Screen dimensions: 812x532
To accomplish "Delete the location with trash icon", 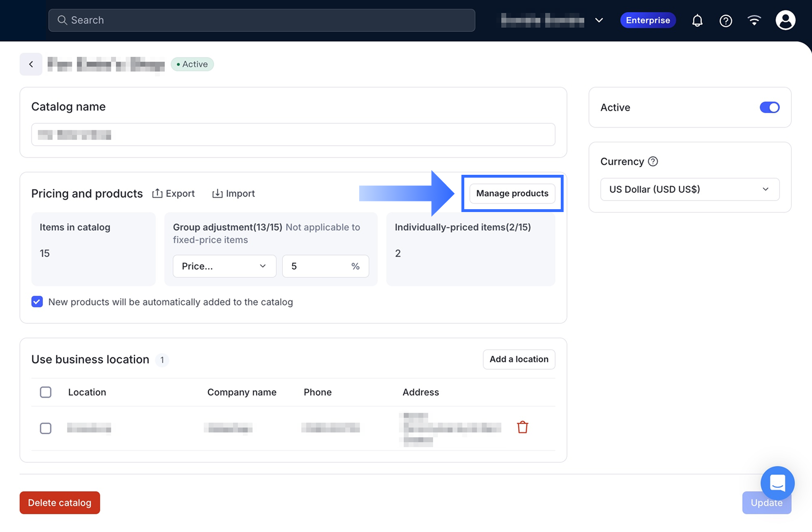I will pyautogui.click(x=523, y=427).
